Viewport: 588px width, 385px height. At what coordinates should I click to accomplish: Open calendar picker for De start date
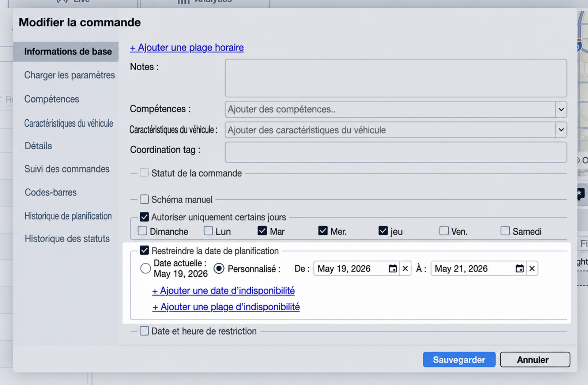393,269
